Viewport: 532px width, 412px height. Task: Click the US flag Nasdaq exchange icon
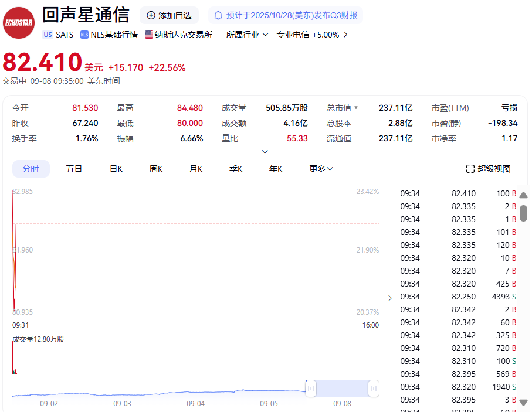[x=149, y=35]
